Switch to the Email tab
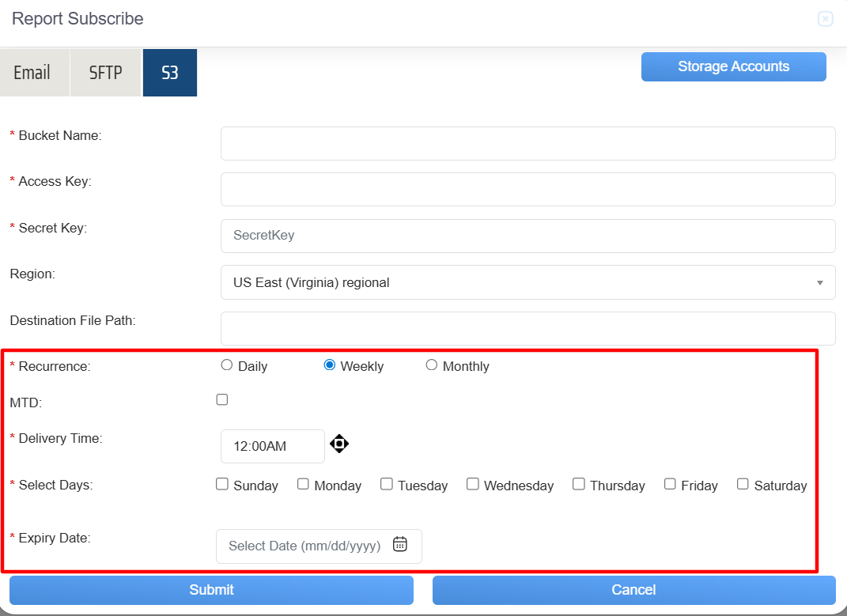Image resolution: width=847 pixels, height=616 pixels. point(32,73)
